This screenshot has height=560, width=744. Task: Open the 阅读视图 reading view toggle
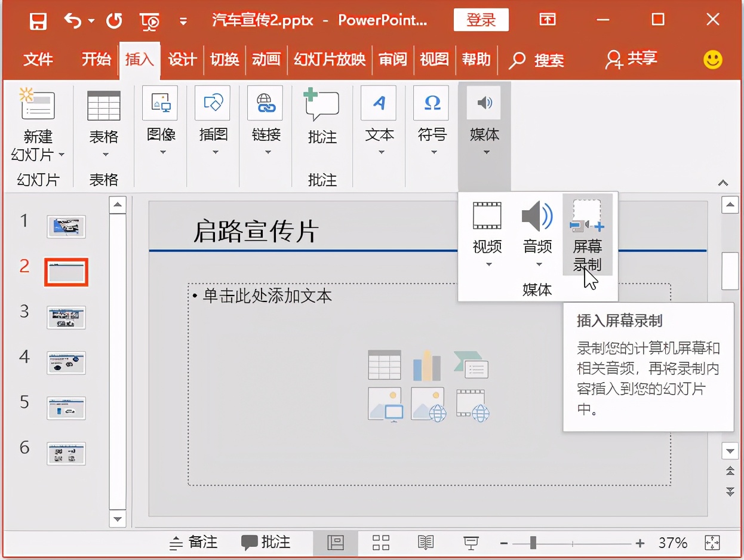click(426, 543)
